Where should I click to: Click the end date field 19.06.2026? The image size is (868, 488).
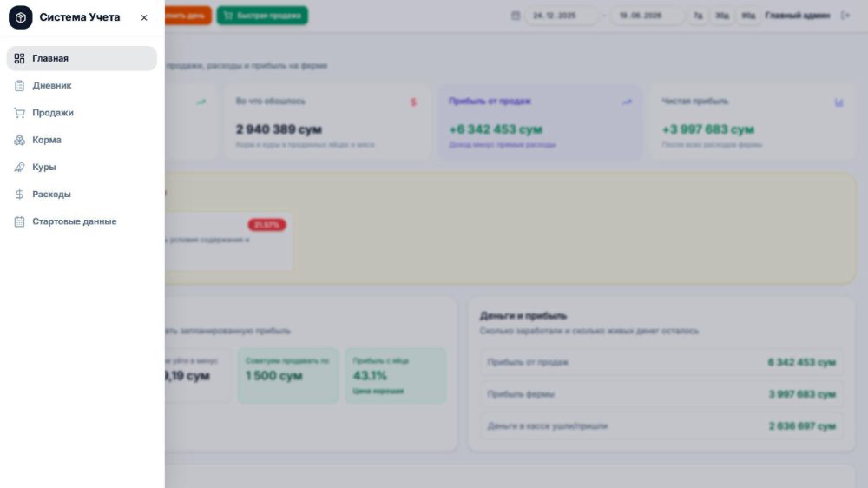click(648, 16)
